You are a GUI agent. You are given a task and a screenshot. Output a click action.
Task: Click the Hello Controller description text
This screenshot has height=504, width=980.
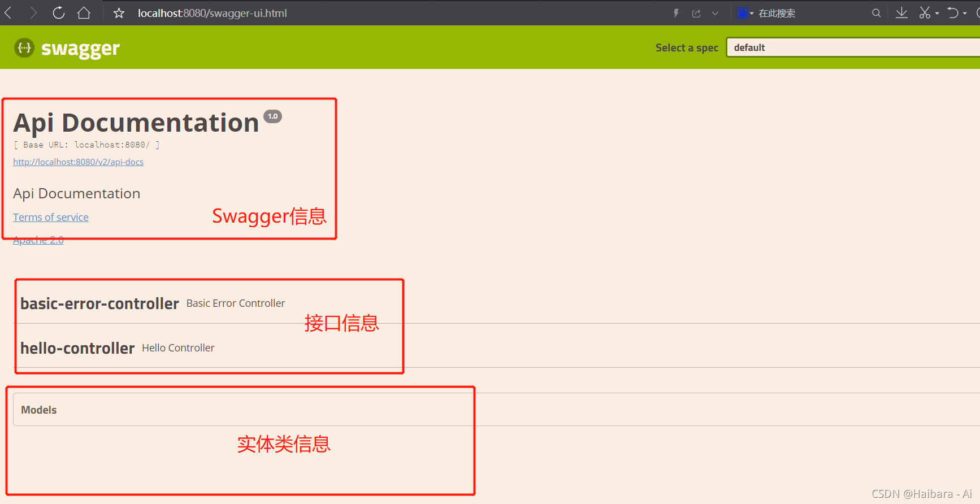pos(178,348)
